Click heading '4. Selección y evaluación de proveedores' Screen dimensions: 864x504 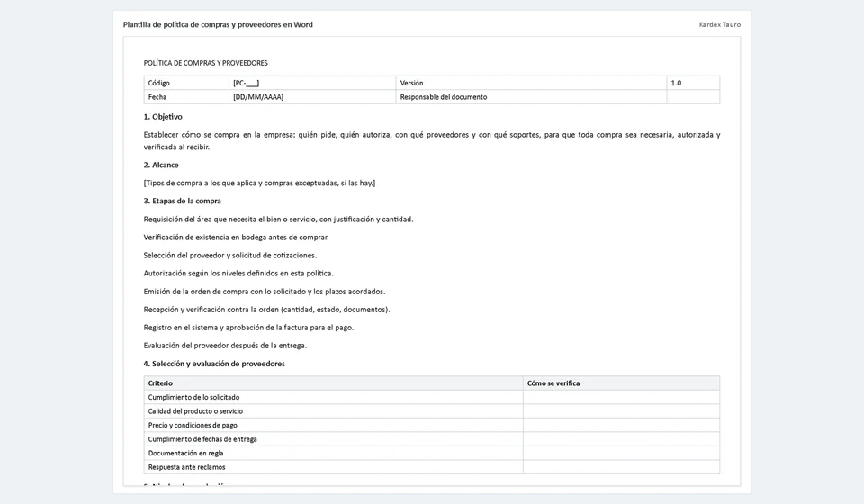click(x=214, y=364)
